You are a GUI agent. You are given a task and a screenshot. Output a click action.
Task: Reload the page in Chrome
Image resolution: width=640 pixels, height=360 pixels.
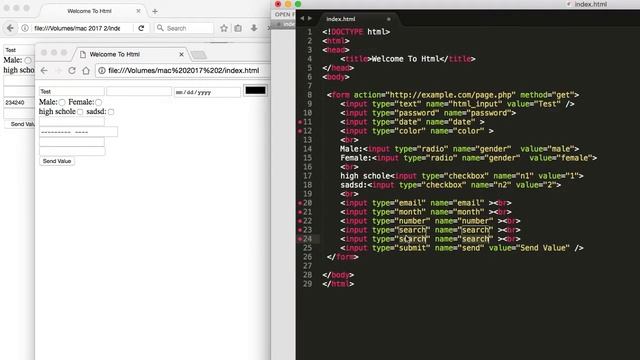pos(72,71)
